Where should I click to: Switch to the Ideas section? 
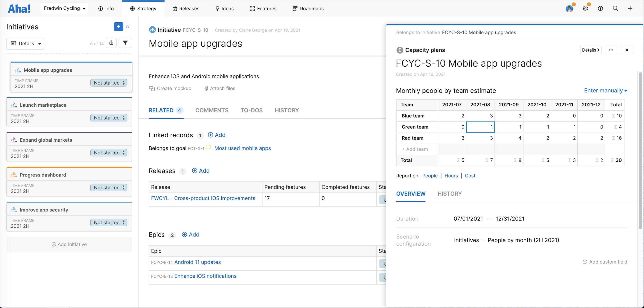pyautogui.click(x=224, y=9)
